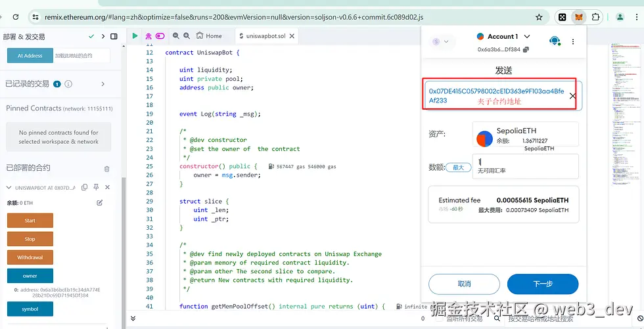Click the green checkmark in plugin header

91,37
